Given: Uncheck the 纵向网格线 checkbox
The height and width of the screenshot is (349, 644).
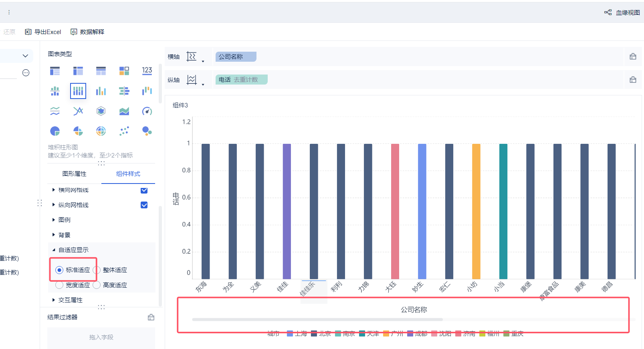Looking at the screenshot, I should [x=144, y=205].
